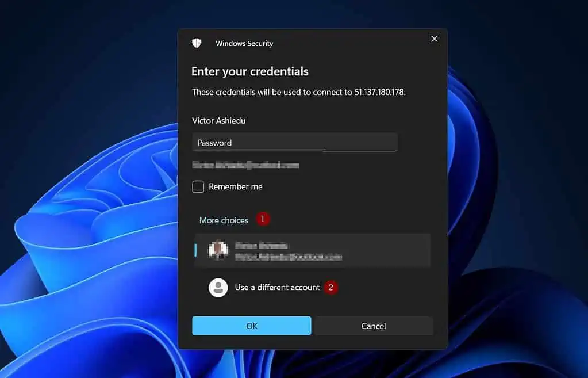
Task: Click the Windows Security title text
Action: [x=244, y=44]
